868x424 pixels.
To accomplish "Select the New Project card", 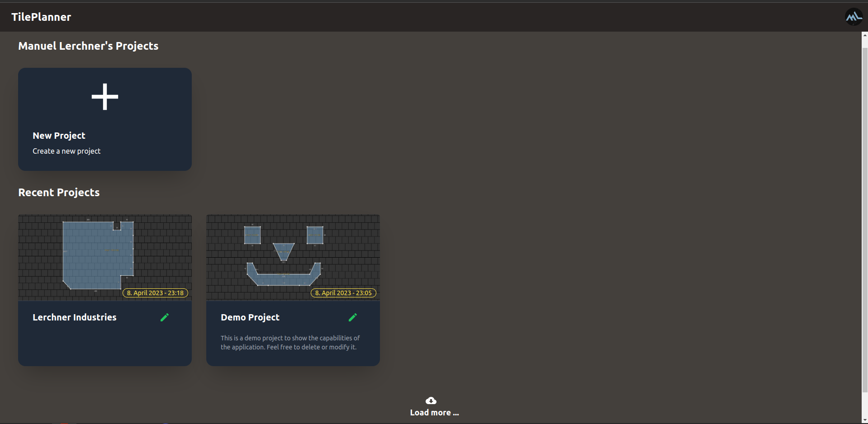I will point(104,119).
